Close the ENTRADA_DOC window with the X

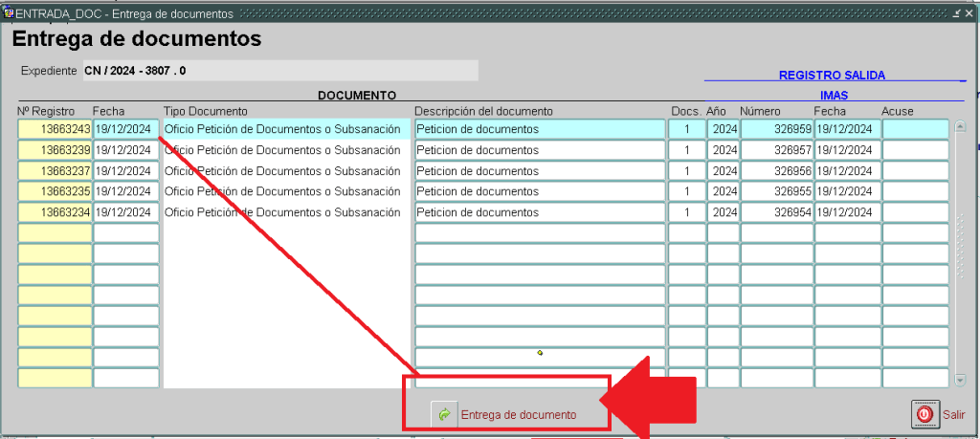click(969, 13)
